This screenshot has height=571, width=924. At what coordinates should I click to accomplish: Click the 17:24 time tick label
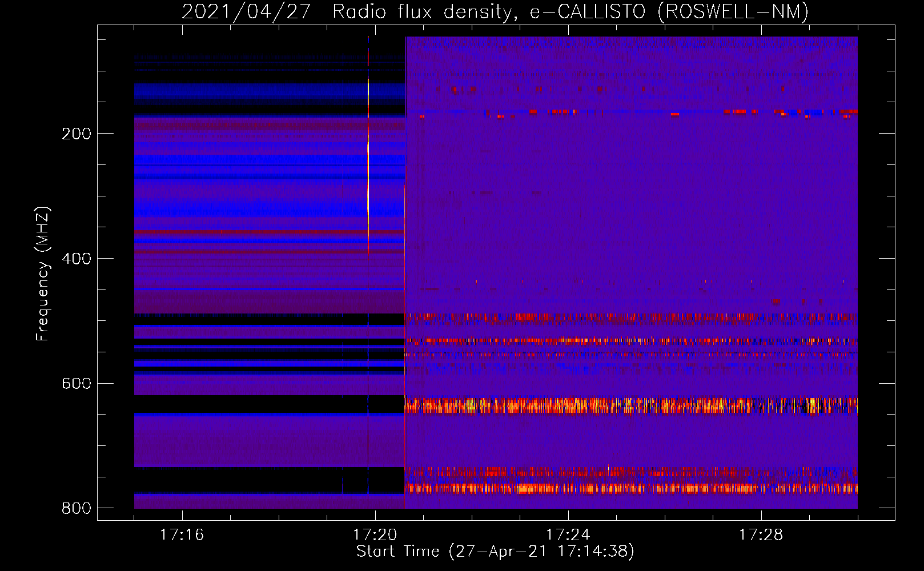pyautogui.click(x=568, y=534)
